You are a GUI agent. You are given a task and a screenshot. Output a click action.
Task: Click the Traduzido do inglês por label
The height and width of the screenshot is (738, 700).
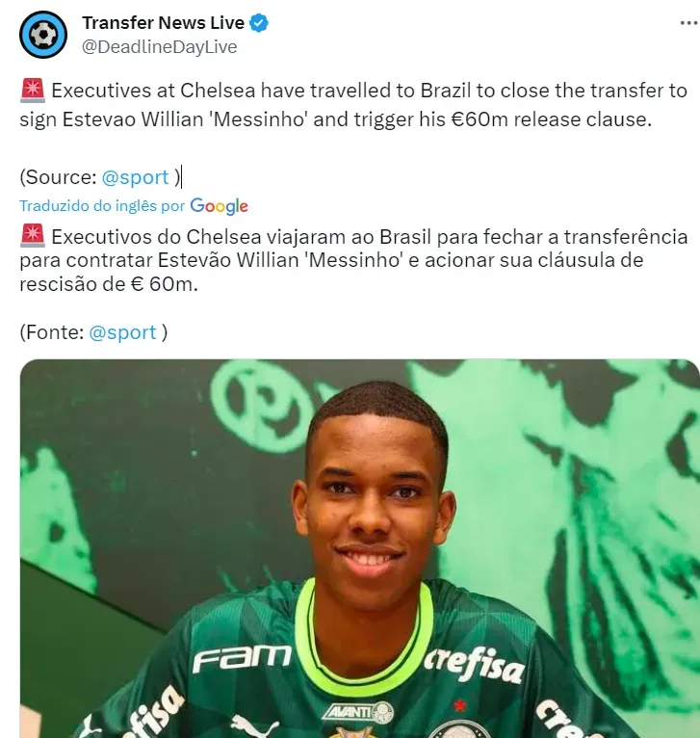click(x=102, y=205)
